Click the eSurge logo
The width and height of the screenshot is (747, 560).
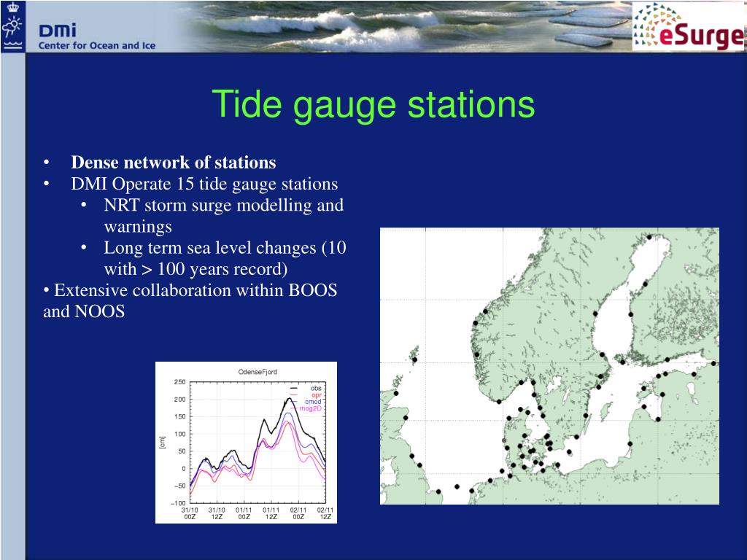[689, 27]
